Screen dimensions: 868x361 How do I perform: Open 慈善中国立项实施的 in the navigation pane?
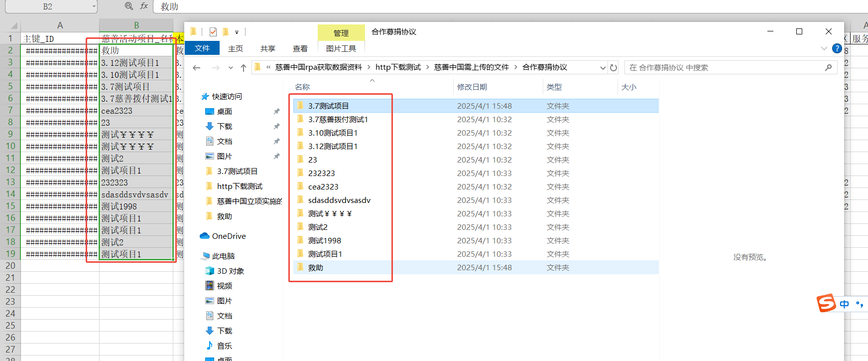249,201
